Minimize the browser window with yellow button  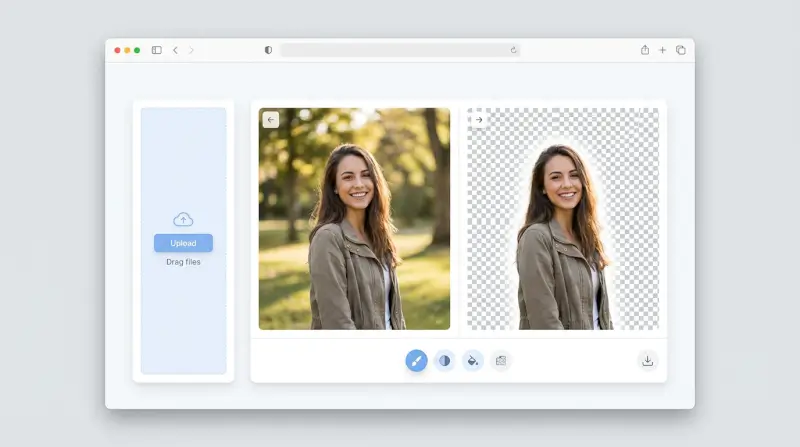coord(127,50)
